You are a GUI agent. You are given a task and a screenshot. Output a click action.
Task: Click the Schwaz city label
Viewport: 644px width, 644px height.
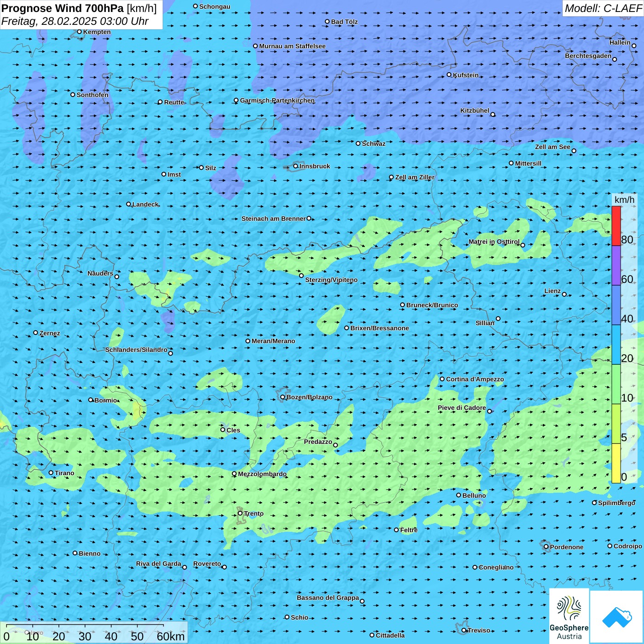(x=374, y=144)
